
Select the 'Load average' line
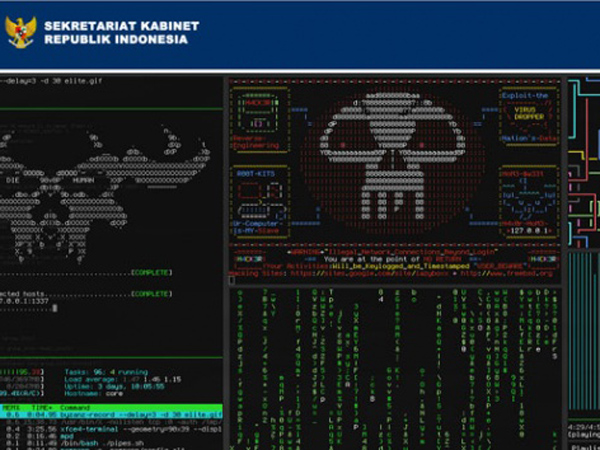point(122,379)
